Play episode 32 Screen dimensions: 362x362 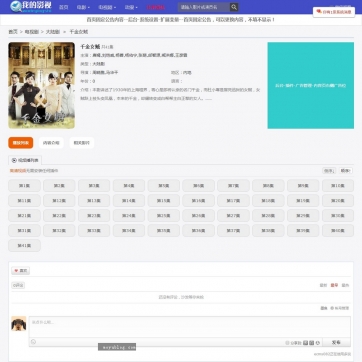click(59, 231)
